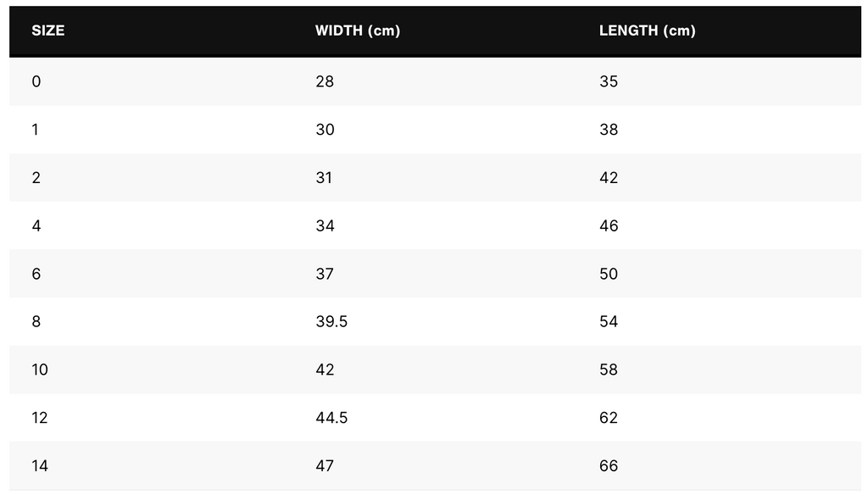
Task: Select width value 37
Action: pyautogui.click(x=325, y=274)
